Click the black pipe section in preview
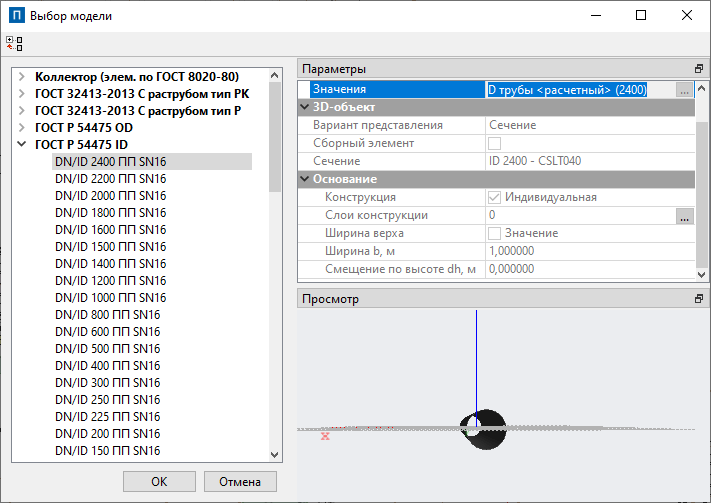This screenshot has height=503, width=711. [x=483, y=429]
